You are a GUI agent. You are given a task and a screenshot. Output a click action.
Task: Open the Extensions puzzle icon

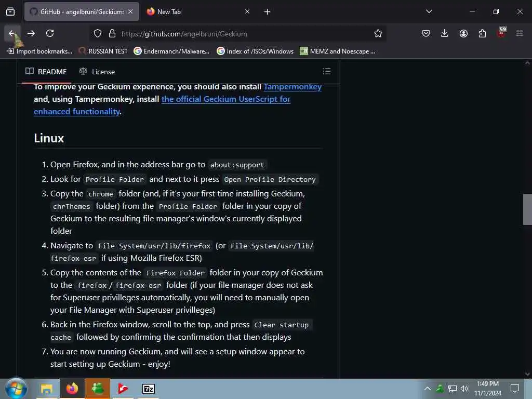coord(482,33)
